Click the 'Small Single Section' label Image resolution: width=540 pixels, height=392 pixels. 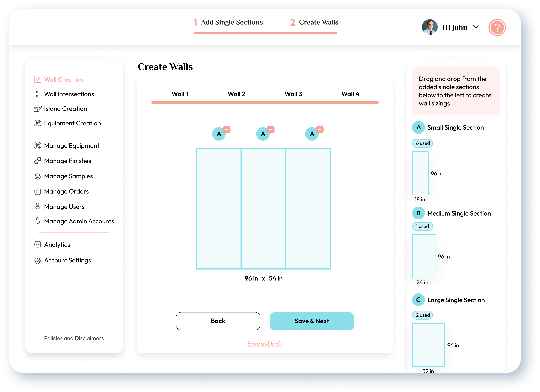click(455, 128)
